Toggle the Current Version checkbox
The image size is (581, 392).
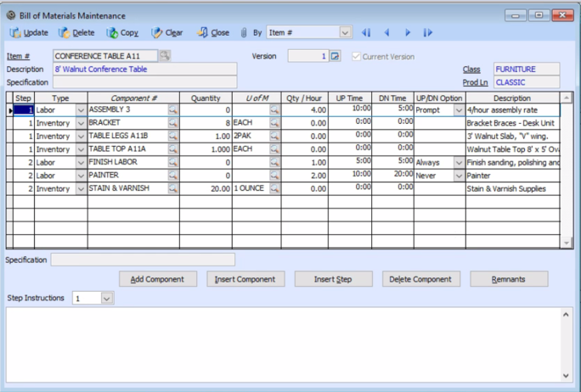click(356, 57)
